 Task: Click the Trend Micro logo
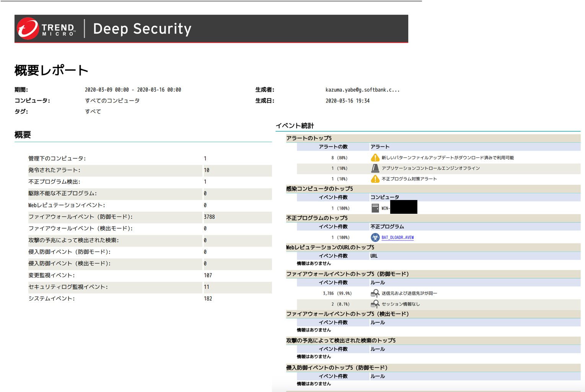click(x=46, y=29)
